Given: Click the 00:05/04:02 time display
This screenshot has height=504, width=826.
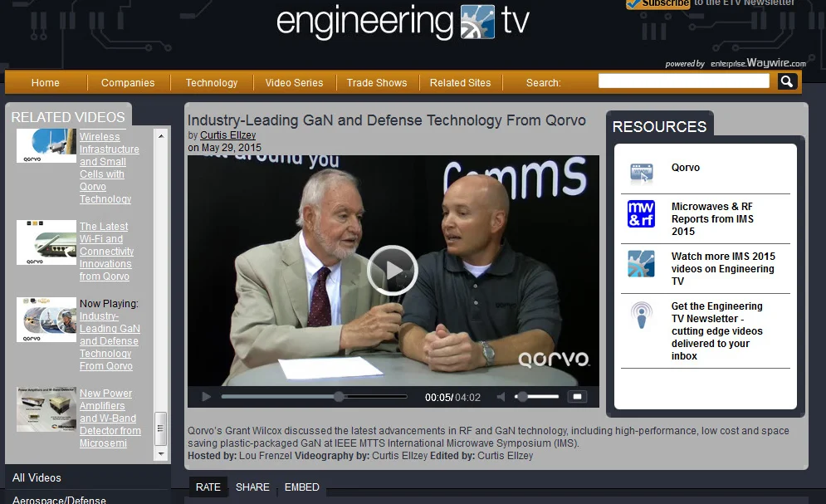Looking at the screenshot, I should click(x=452, y=397).
